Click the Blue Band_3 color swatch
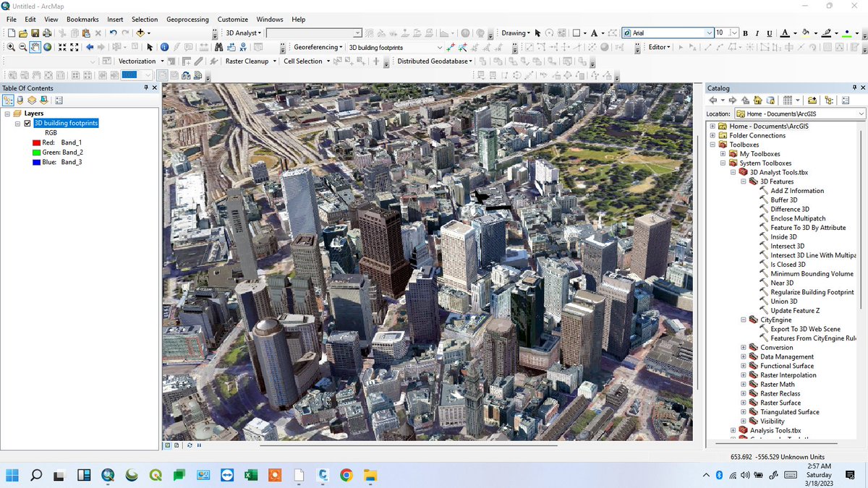Screen dimensions: 868x488 point(35,162)
